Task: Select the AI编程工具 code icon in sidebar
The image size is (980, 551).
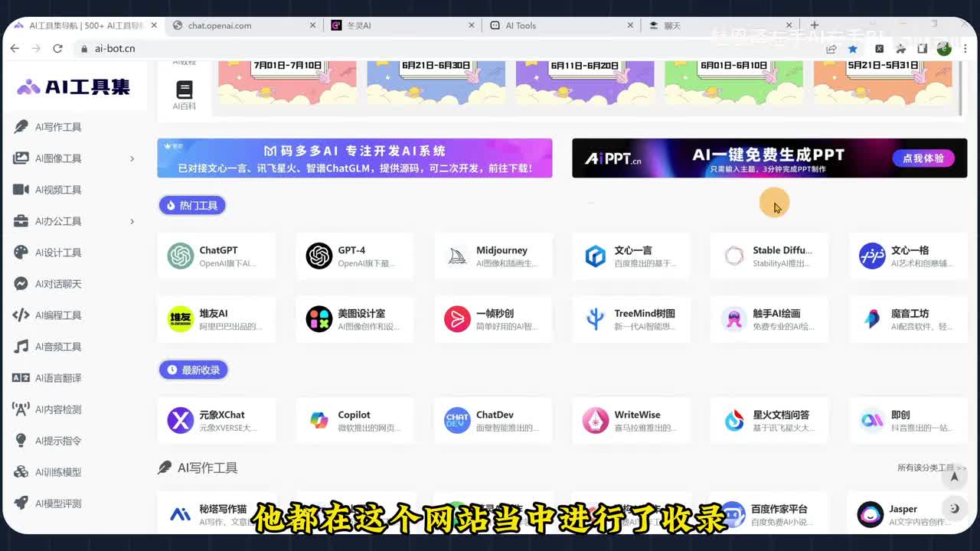Action: 21,315
